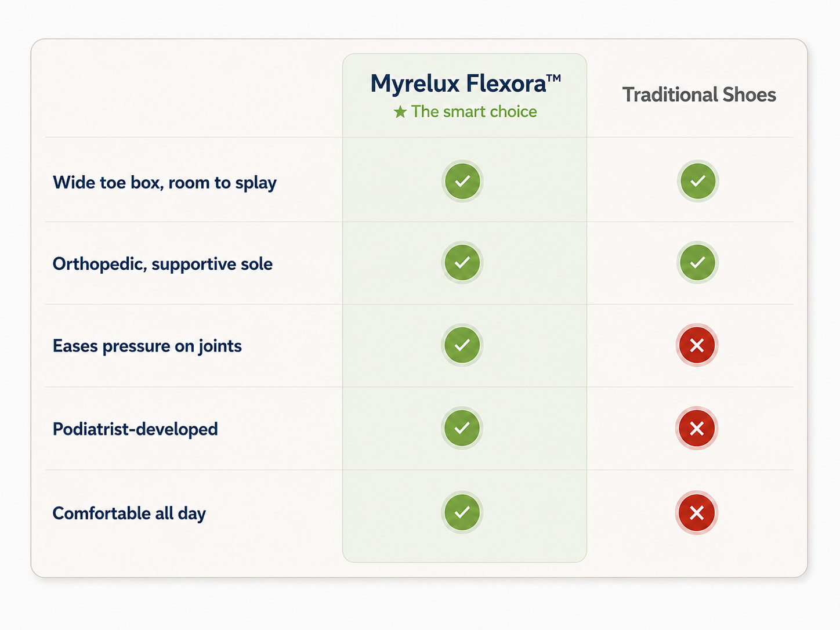This screenshot has height=630, width=840.
Task: Click Eases pressure on joints label
Action: click(147, 346)
